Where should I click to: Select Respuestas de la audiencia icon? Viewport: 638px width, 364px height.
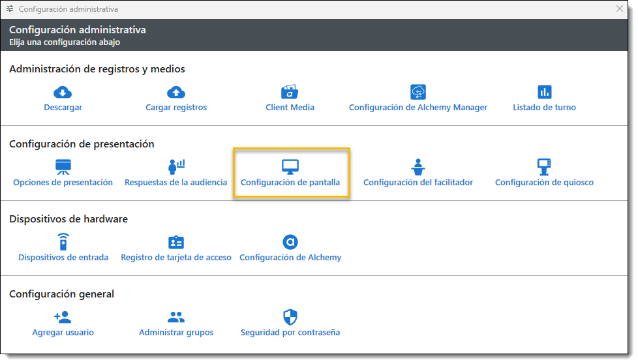176,166
